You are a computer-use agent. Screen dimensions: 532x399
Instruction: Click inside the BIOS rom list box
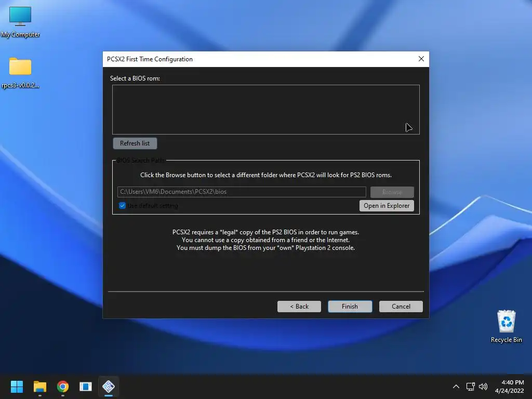pyautogui.click(x=265, y=110)
